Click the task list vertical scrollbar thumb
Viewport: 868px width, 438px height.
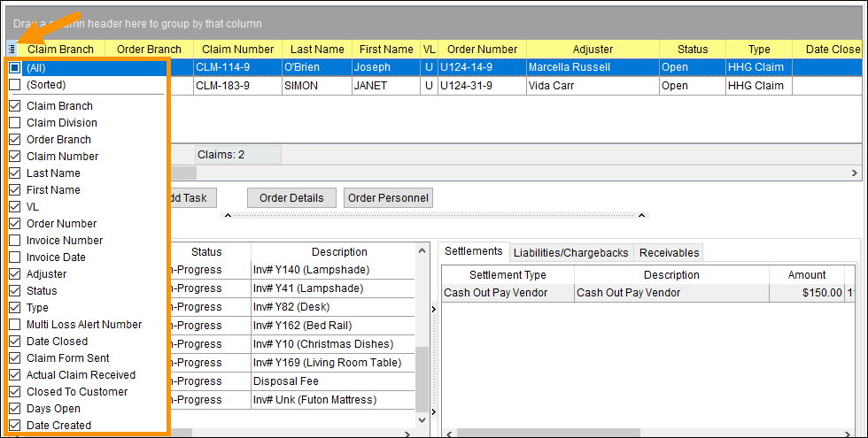click(422, 380)
